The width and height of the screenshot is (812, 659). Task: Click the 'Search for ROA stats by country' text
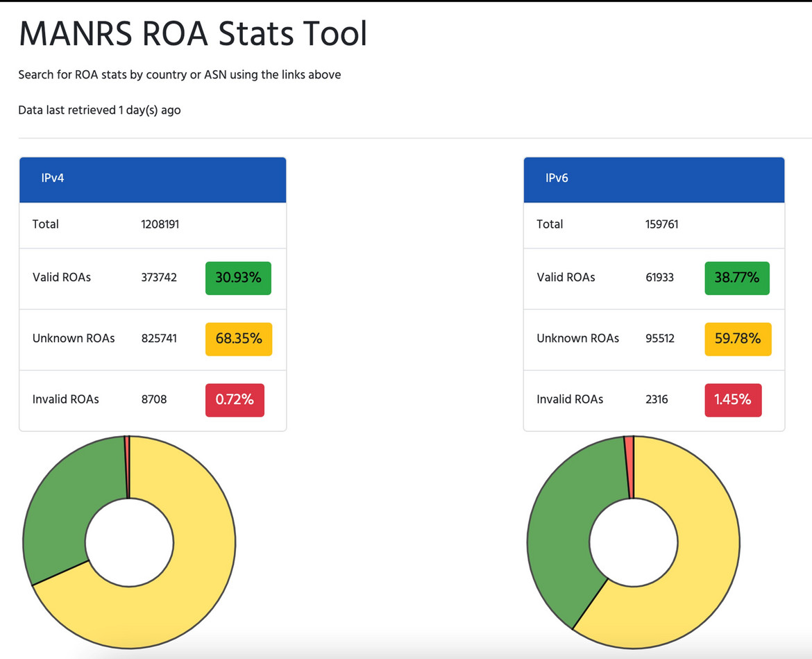(103, 74)
